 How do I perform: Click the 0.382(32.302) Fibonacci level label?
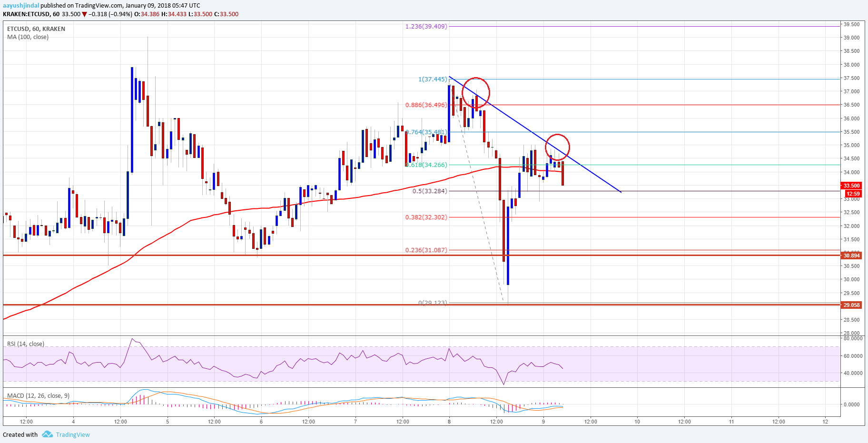click(426, 217)
